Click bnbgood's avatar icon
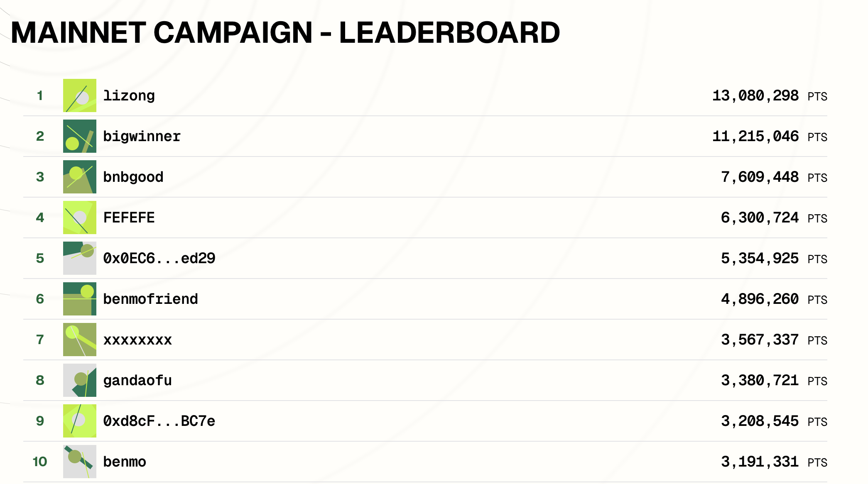 (x=79, y=177)
